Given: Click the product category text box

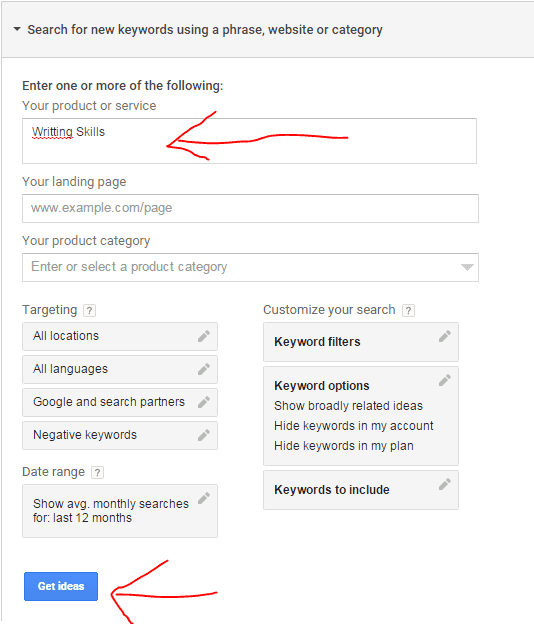Looking at the screenshot, I should click(x=250, y=267).
